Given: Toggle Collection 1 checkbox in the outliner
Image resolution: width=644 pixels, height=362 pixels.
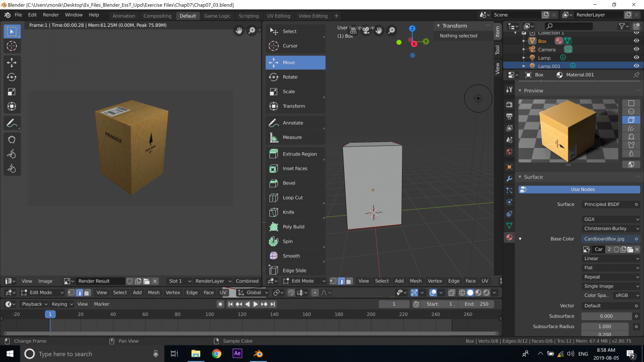Looking at the screenshot, I should coord(523,33).
